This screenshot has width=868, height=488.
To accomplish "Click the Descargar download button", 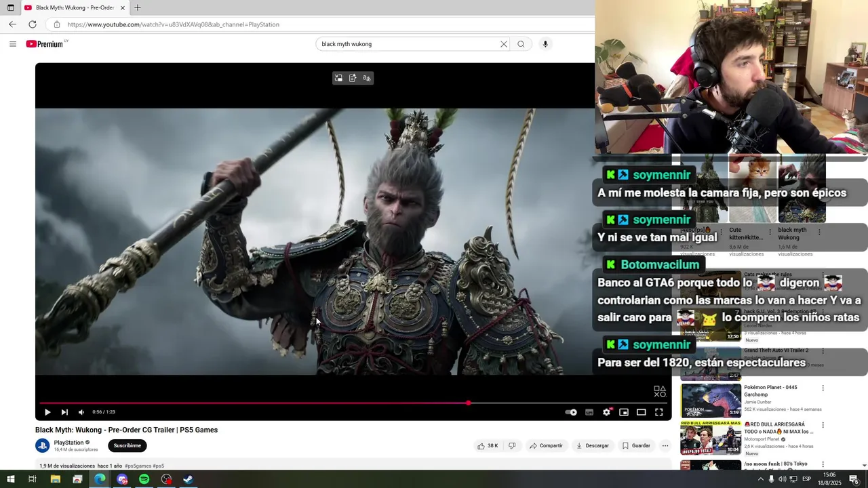I will tap(592, 445).
